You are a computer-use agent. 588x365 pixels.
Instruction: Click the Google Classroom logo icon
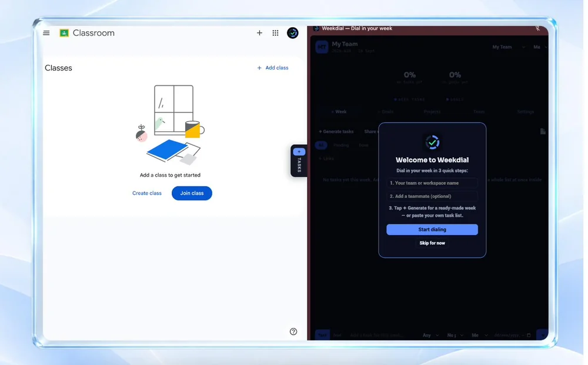click(64, 33)
